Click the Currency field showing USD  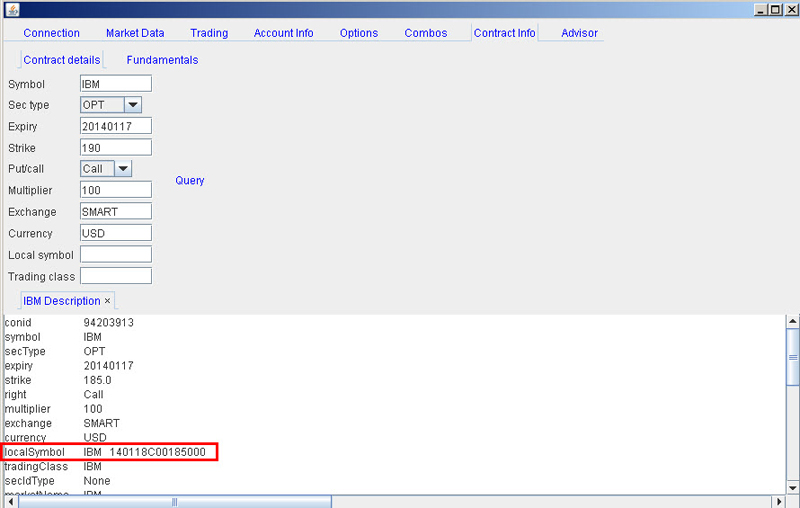point(116,233)
